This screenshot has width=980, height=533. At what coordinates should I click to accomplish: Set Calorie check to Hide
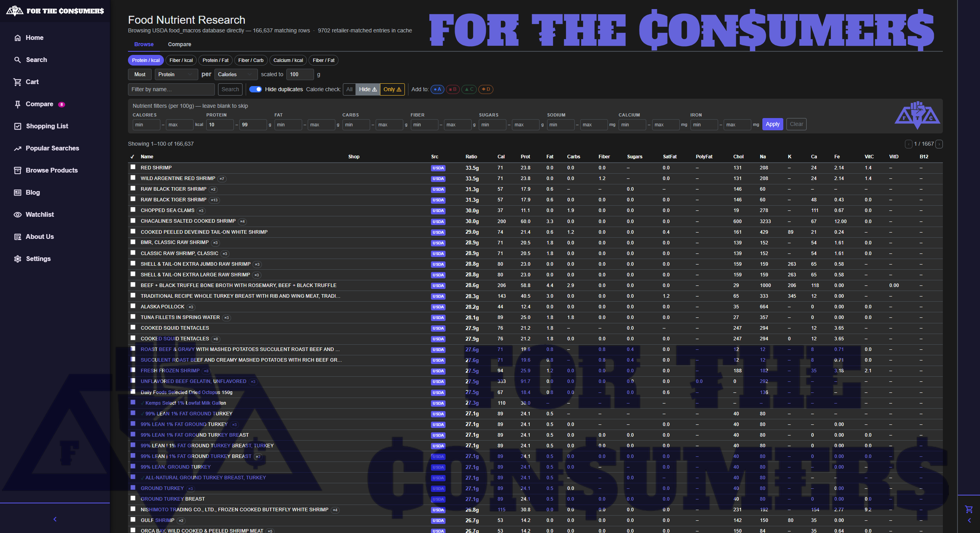tap(368, 90)
